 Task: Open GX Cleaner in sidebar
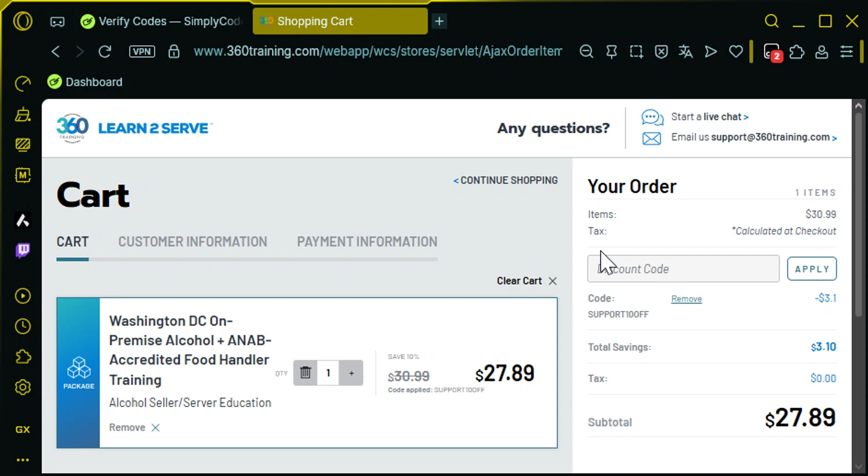[x=23, y=114]
